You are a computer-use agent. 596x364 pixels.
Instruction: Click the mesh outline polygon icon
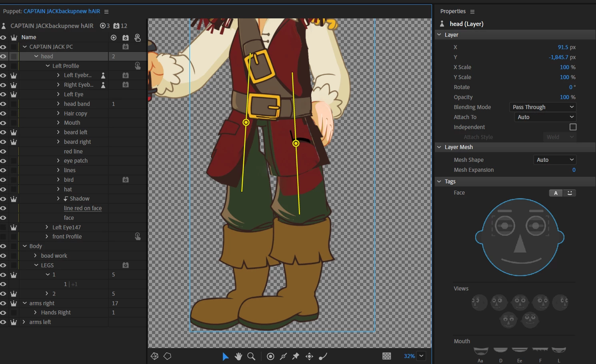coord(168,356)
